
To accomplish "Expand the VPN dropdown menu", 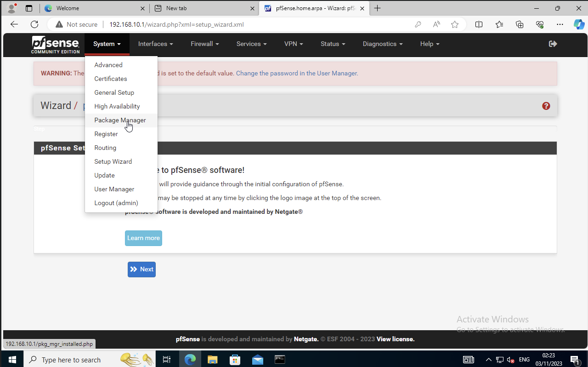I will [294, 44].
